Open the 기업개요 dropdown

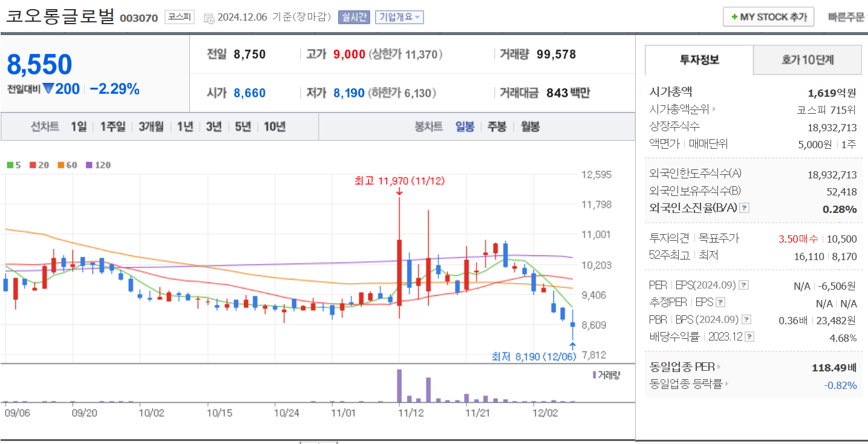pos(400,17)
